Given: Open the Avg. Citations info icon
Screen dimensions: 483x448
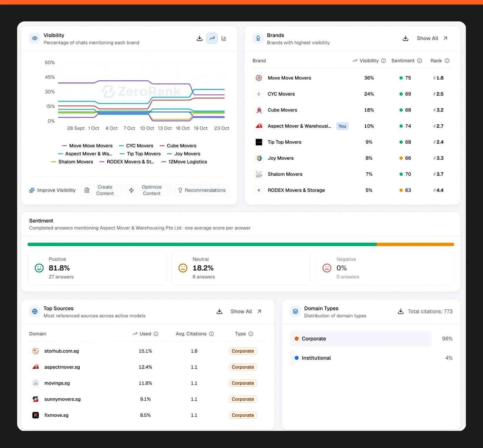Looking at the screenshot, I should 211,334.
